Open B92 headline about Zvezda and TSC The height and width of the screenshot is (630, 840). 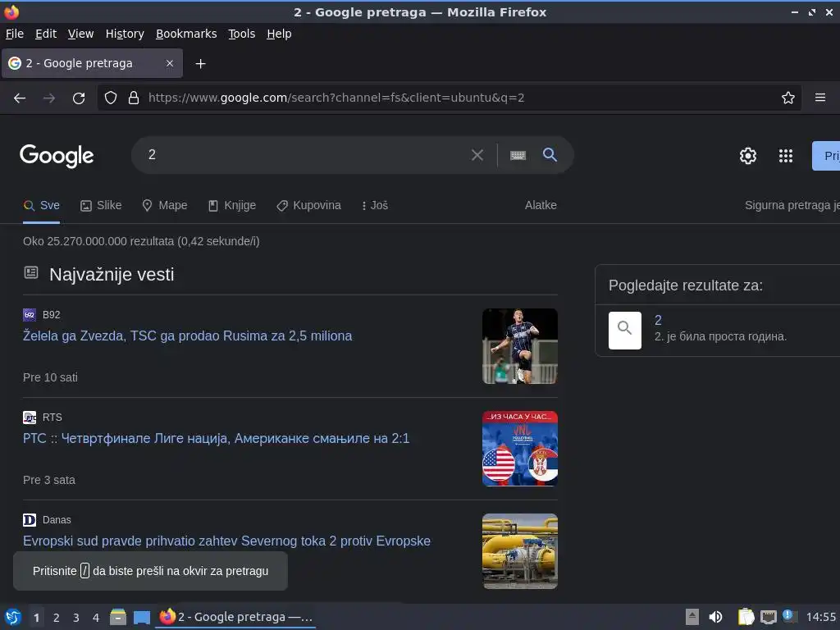tap(188, 336)
